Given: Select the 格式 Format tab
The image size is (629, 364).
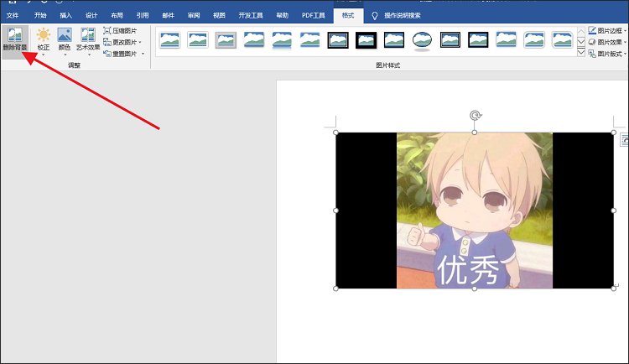Looking at the screenshot, I should pyautogui.click(x=348, y=15).
